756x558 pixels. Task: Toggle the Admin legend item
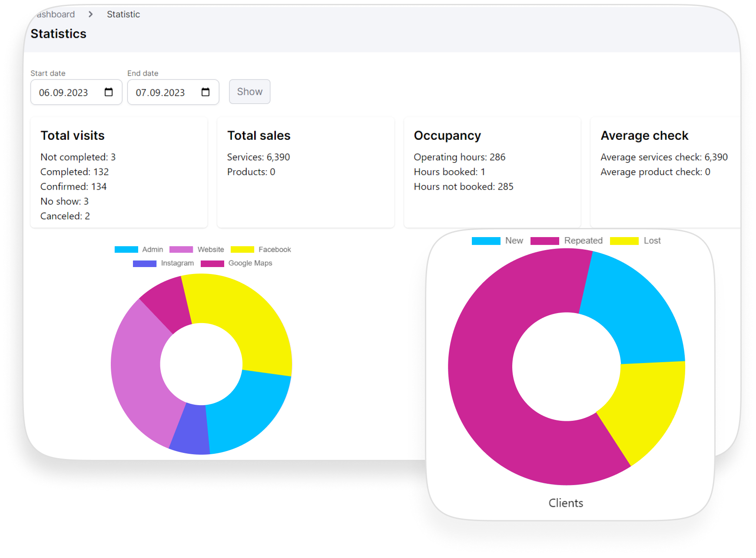[x=139, y=250]
